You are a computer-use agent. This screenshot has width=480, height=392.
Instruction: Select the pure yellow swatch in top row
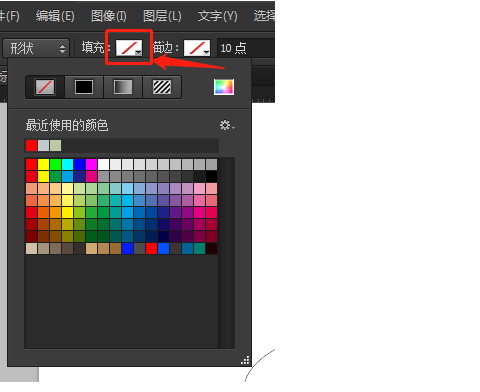pyautogui.click(x=43, y=164)
